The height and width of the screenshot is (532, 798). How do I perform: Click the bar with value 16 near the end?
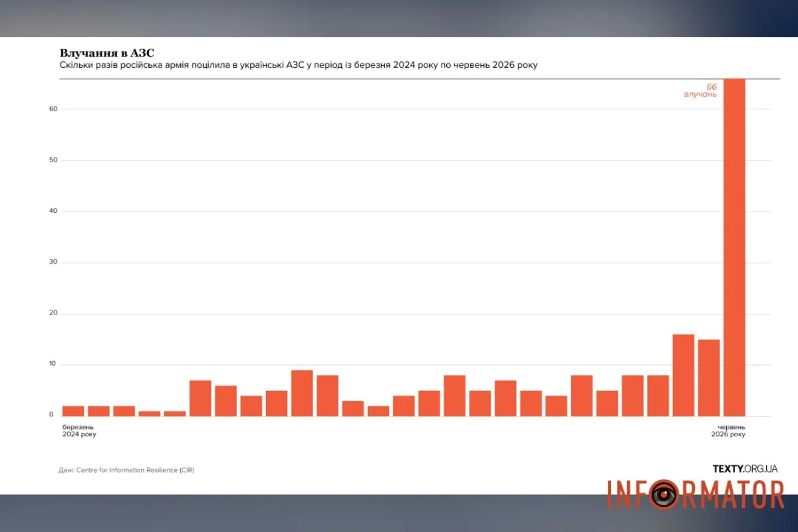[684, 375]
